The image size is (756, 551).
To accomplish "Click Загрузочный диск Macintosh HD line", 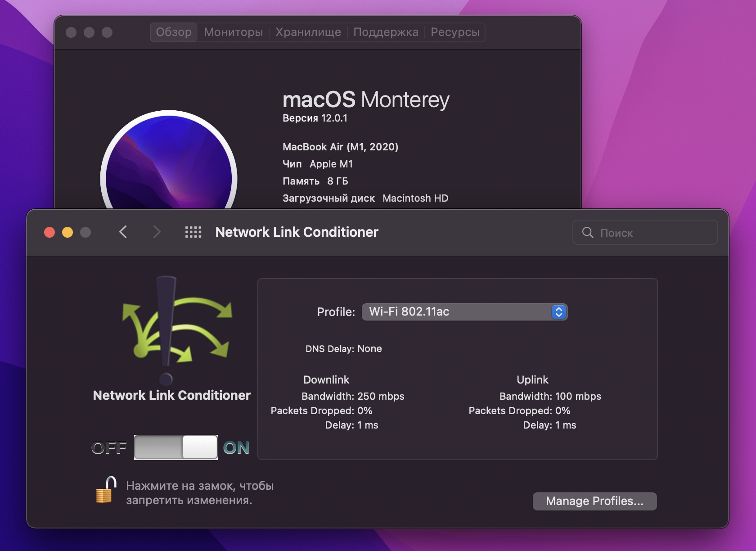I will point(365,198).
